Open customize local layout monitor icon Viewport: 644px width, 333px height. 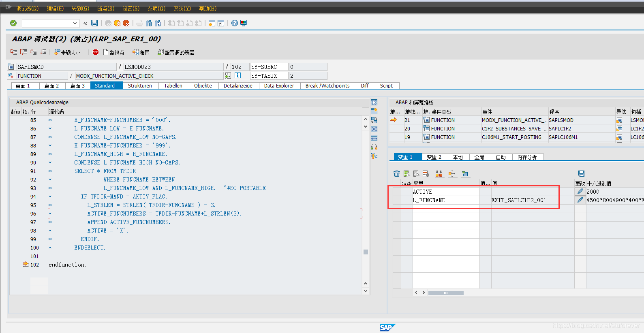[244, 23]
